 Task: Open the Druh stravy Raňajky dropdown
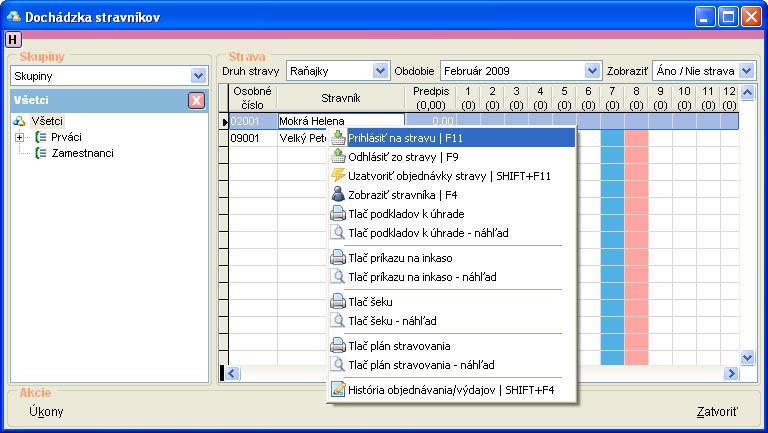tap(379, 71)
